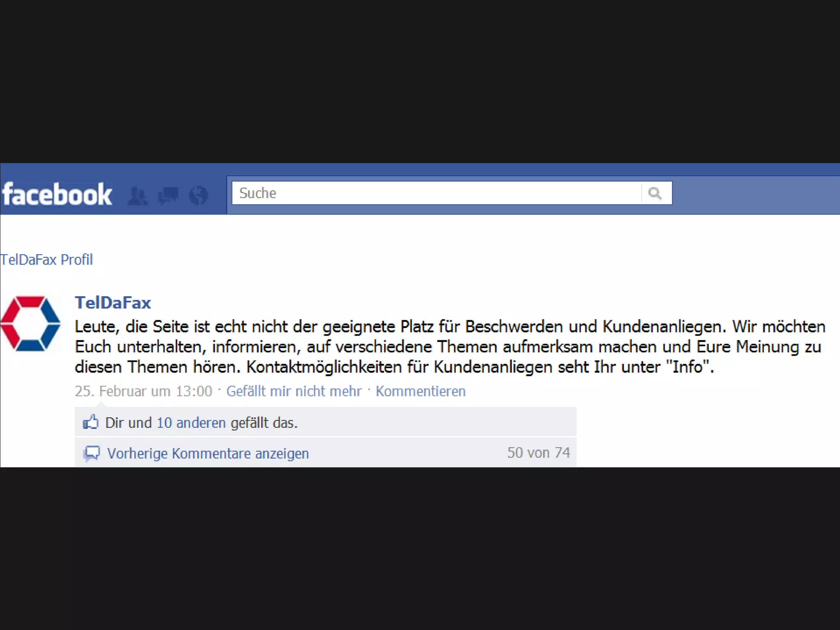Click the blue Facebook header bar

(x=420, y=189)
